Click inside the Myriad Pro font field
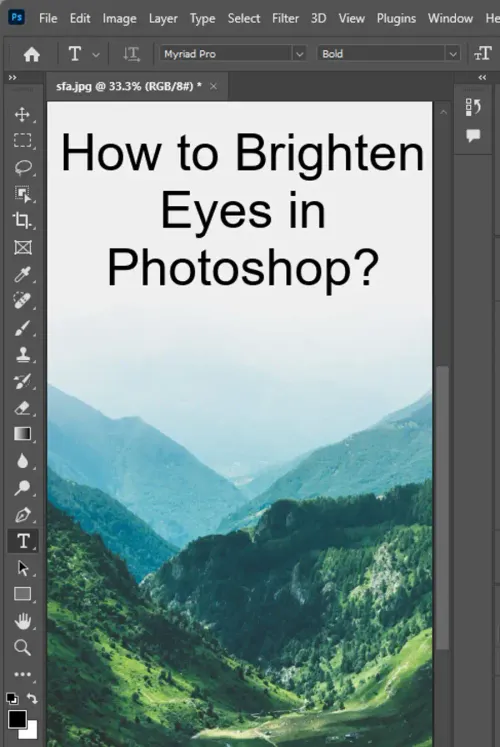The width and height of the screenshot is (500, 747). pyautogui.click(x=226, y=54)
